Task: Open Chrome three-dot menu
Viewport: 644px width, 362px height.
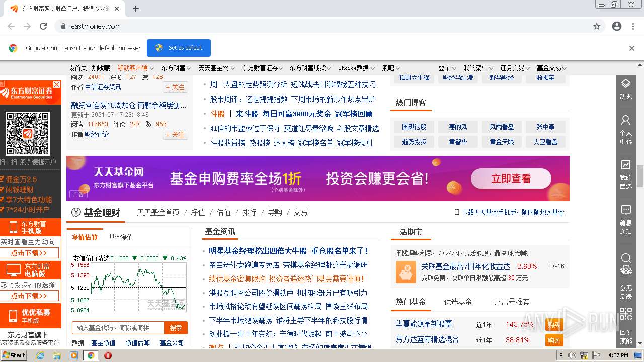Action: pos(632,26)
